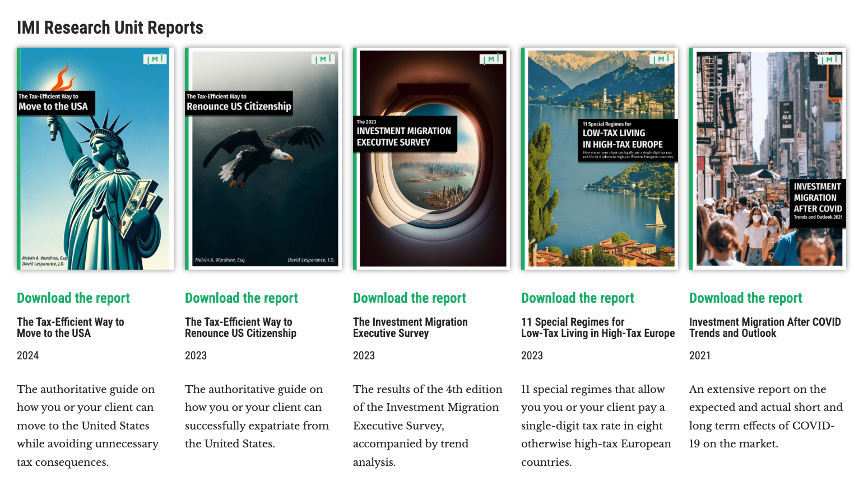868x490 pixels.
Task: Open the Renounce US Citizenship report cover
Action: 263,159
